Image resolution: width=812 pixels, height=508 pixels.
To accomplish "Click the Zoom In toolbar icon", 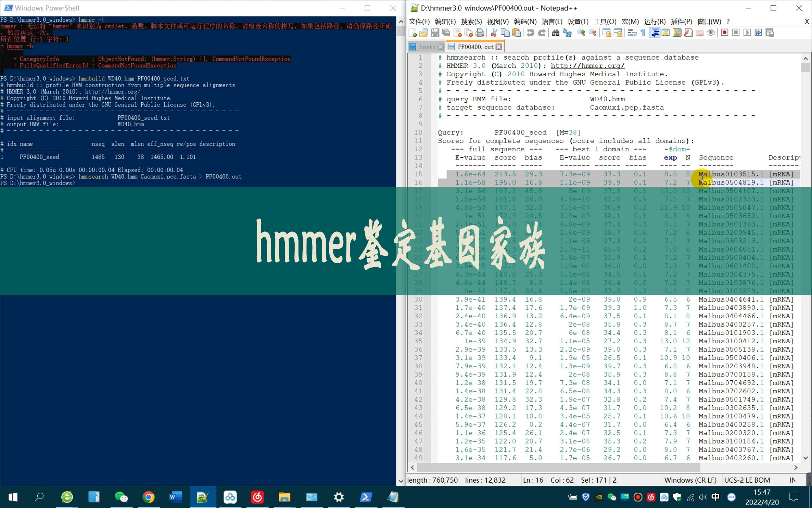I will point(581,33).
